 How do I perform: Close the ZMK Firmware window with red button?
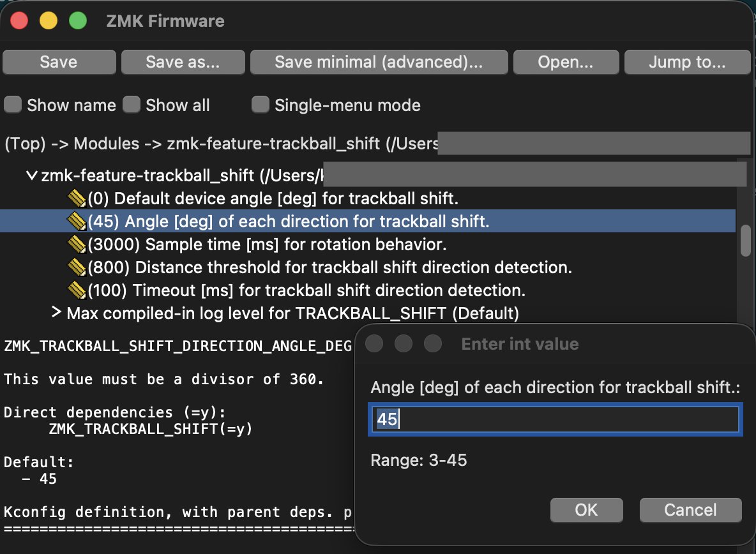[19, 20]
